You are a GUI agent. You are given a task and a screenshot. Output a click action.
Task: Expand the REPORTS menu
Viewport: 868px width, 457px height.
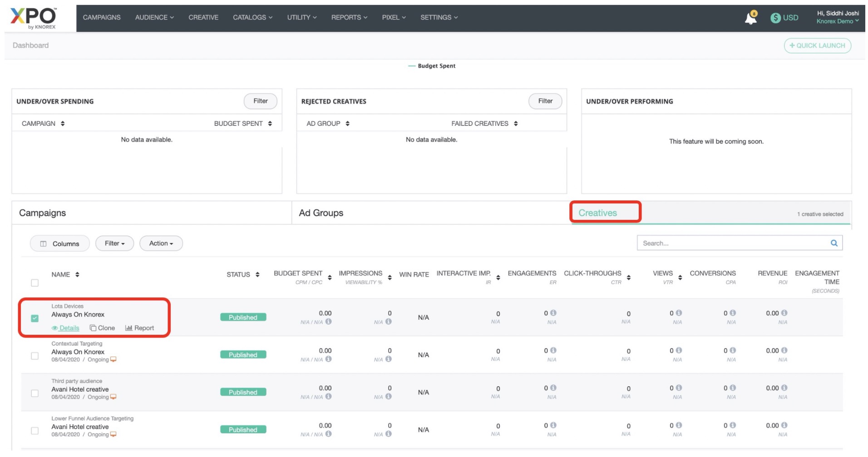coord(349,17)
